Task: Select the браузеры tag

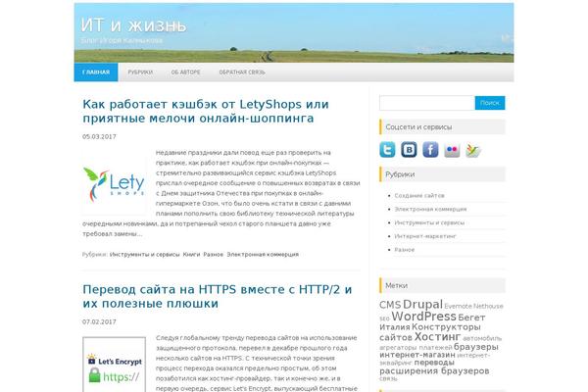Action: [x=476, y=347]
